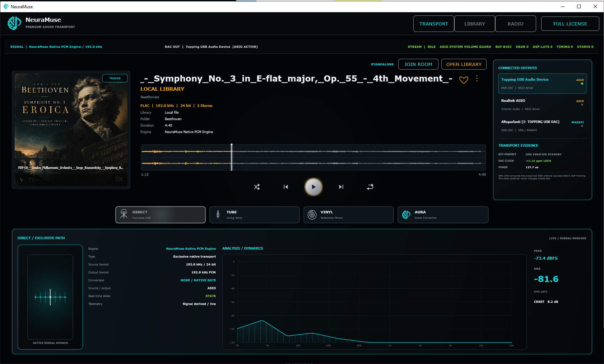The image size is (604, 364).
Task: Select the TUBE Living Valve mode
Action: 255,215
